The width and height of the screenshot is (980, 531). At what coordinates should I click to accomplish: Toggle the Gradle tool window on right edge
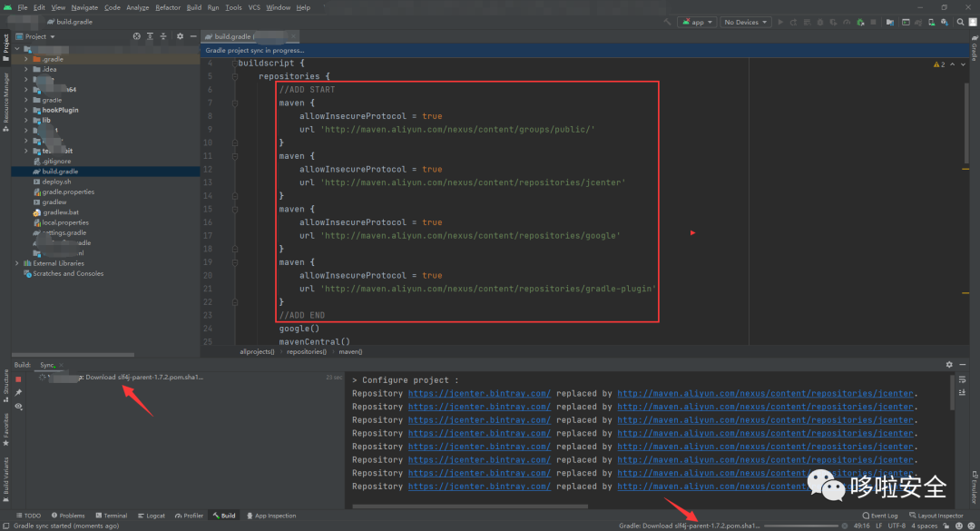pos(975,49)
